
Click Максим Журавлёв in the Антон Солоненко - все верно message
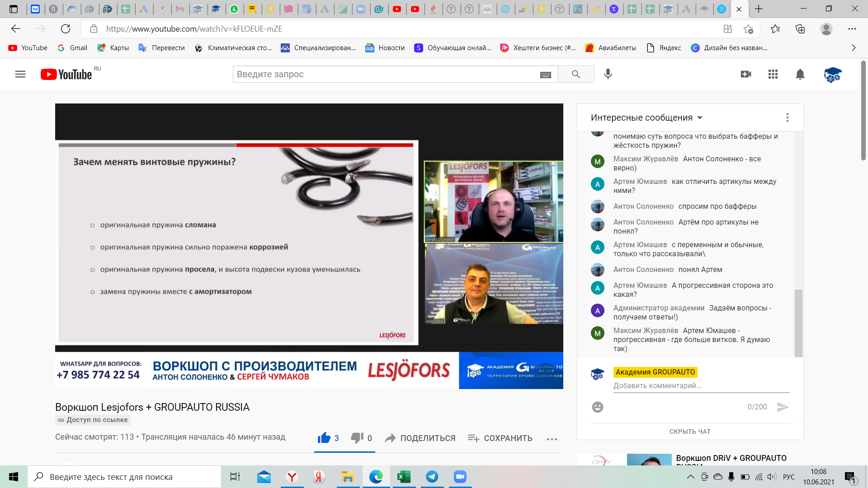click(x=646, y=159)
